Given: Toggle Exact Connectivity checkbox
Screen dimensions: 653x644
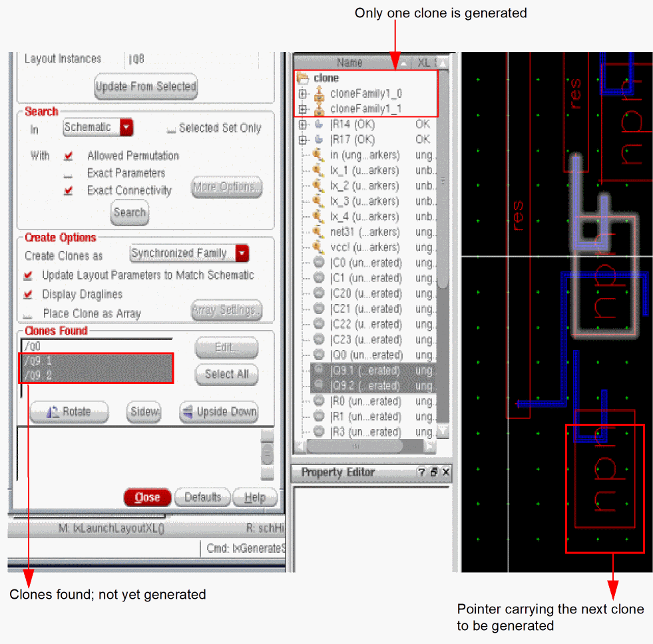Looking at the screenshot, I should click(69, 191).
